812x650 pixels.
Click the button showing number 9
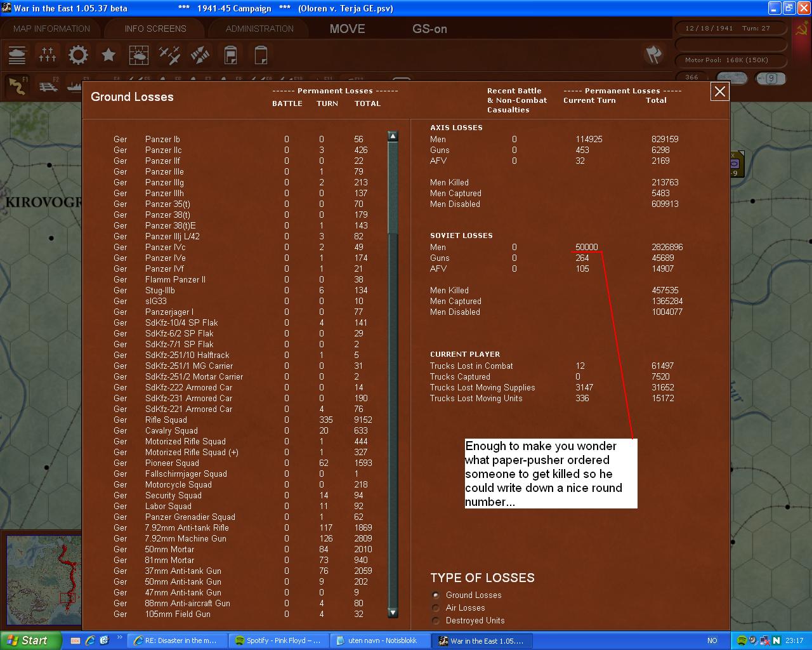771,78
